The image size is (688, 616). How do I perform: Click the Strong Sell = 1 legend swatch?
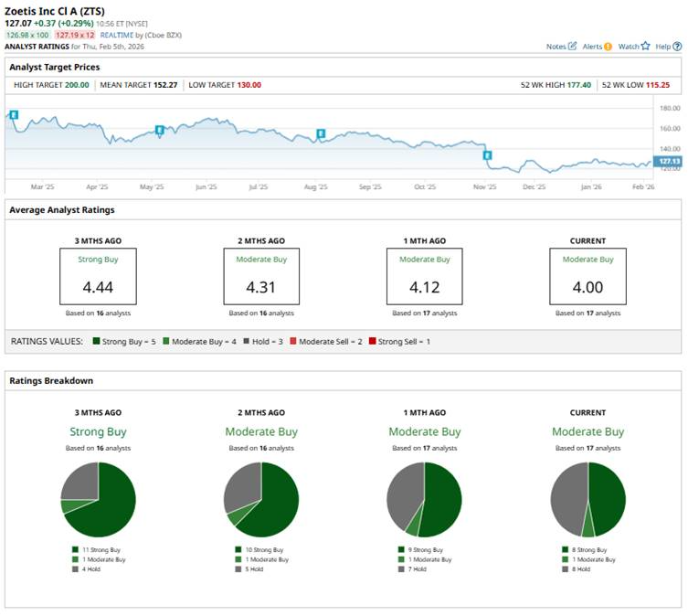[x=372, y=341]
